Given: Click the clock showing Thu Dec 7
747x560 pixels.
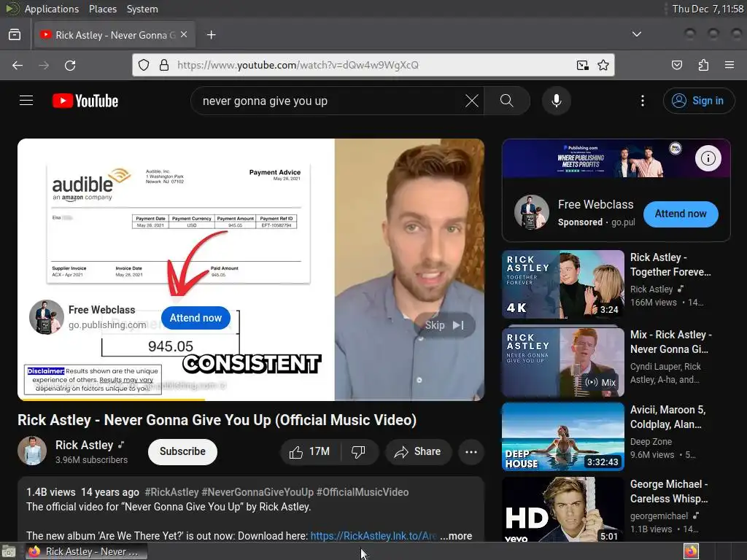Looking at the screenshot, I should (708, 9).
